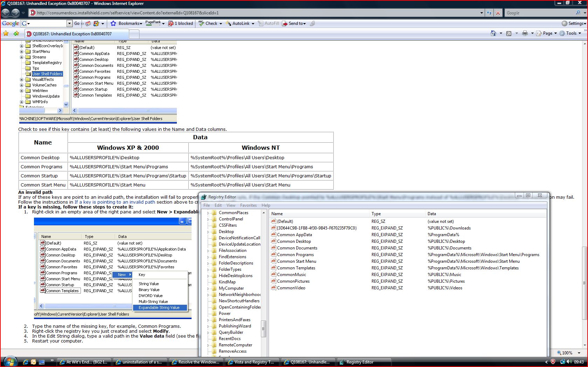Click the Windows Start orb
The height and width of the screenshot is (367, 588).
point(10,361)
